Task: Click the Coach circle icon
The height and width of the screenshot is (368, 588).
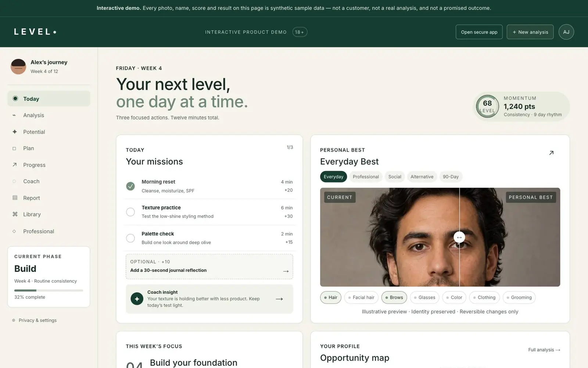Action: coord(14,181)
